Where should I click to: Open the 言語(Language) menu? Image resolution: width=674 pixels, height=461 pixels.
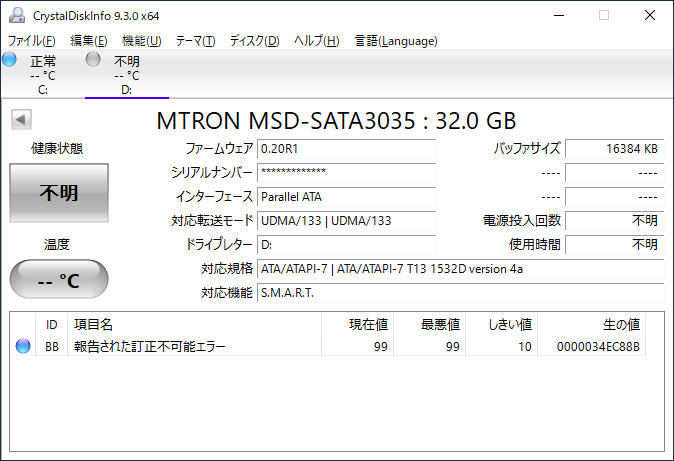396,41
